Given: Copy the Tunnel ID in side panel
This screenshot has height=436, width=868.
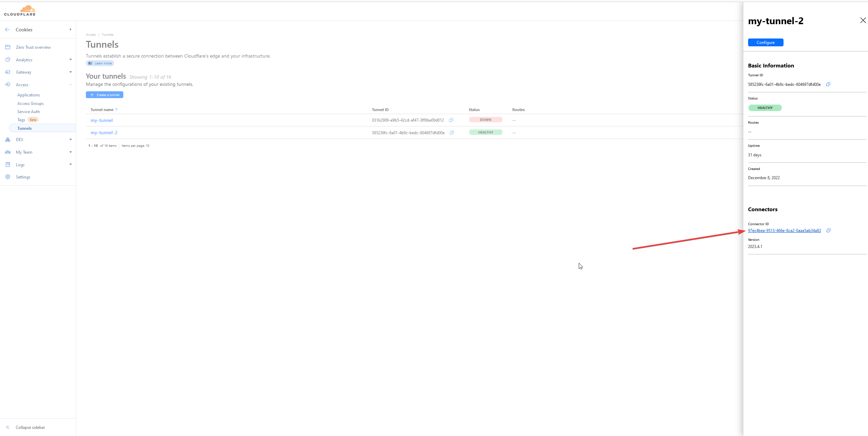Looking at the screenshot, I should [828, 84].
